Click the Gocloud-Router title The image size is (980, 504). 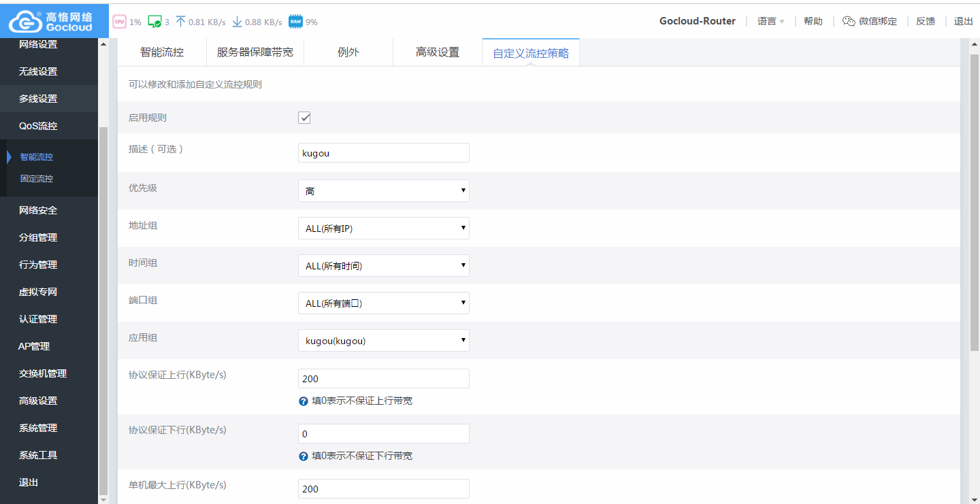[698, 21]
